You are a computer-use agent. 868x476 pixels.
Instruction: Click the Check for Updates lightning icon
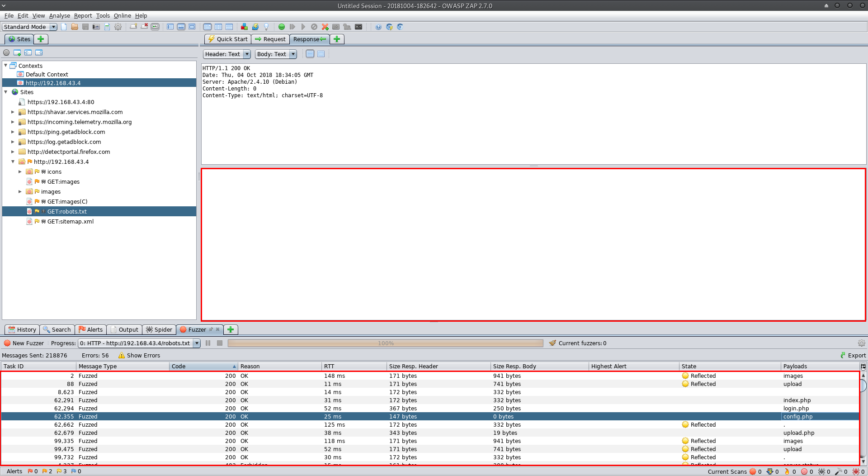[255, 27]
